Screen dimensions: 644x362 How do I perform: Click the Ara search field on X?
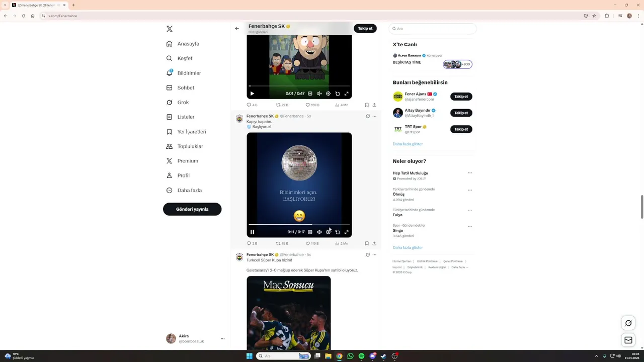pos(433,29)
